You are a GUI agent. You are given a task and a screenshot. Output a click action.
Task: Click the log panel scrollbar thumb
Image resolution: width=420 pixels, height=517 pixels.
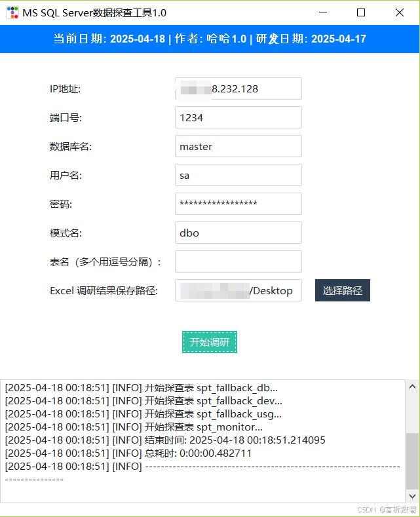point(412,461)
